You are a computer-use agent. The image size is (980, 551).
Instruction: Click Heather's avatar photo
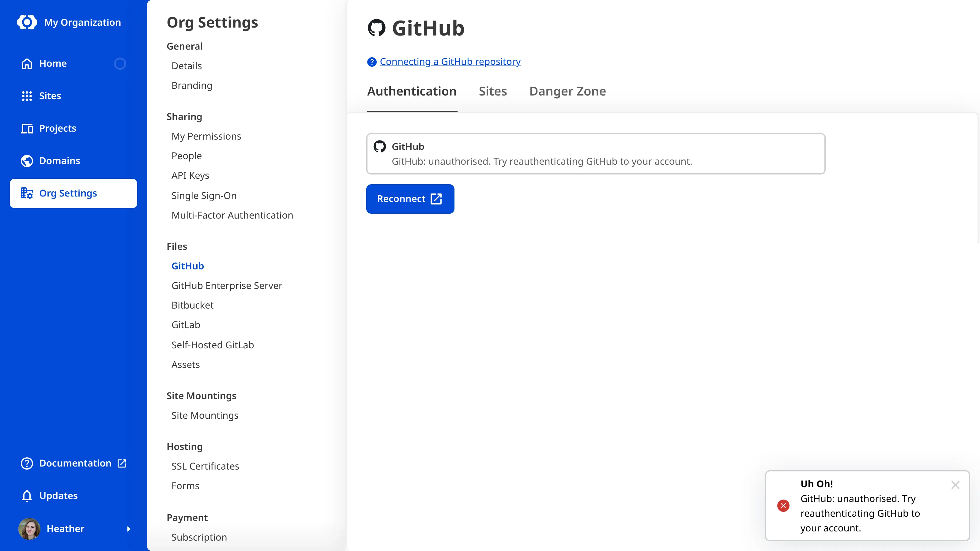click(x=29, y=529)
